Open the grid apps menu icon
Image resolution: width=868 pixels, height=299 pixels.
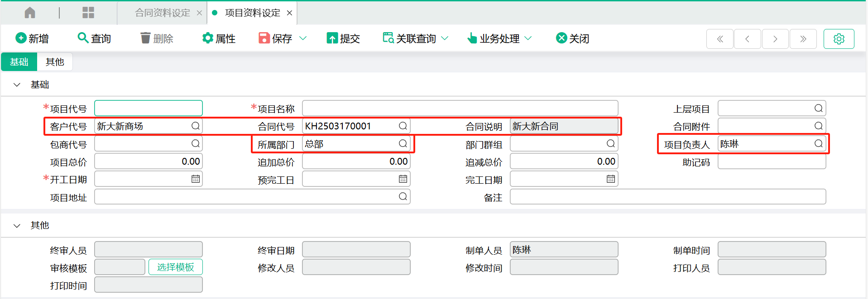point(88,13)
